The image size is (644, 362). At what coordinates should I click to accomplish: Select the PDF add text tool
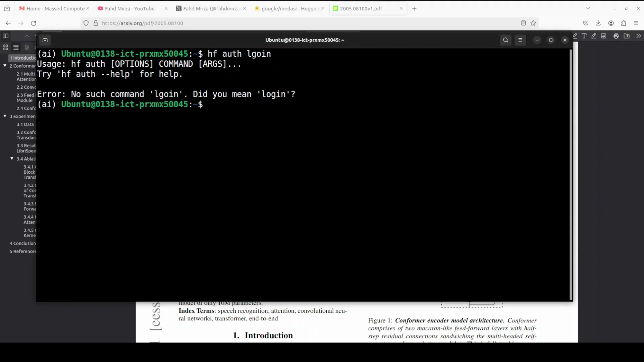click(584, 36)
